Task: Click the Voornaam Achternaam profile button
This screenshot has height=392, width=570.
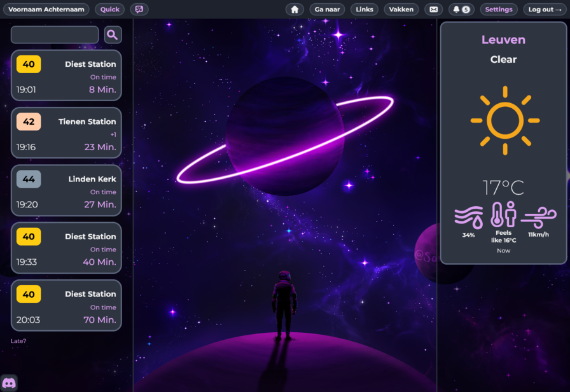Action: pos(46,10)
